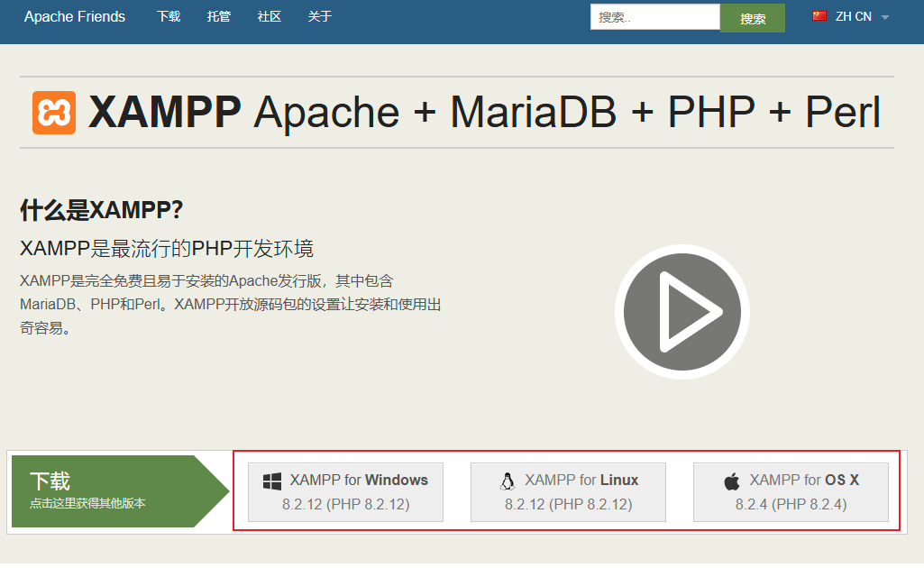
Task: Click the XAMPP Apache + MariaDB title text
Action: pyautogui.click(x=484, y=112)
